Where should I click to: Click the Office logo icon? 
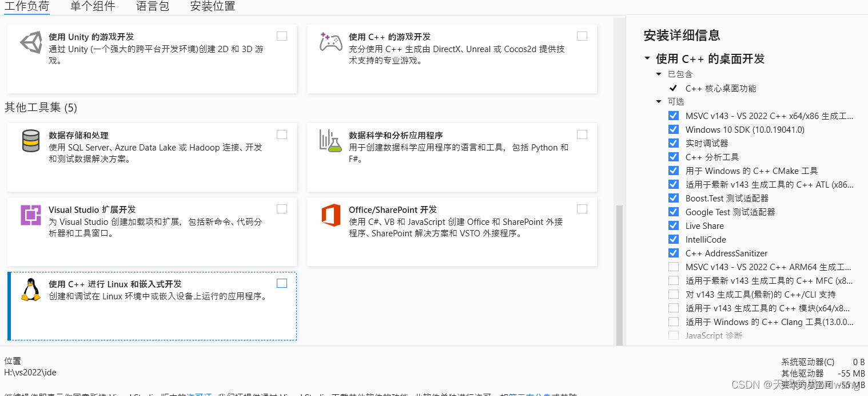point(331,215)
